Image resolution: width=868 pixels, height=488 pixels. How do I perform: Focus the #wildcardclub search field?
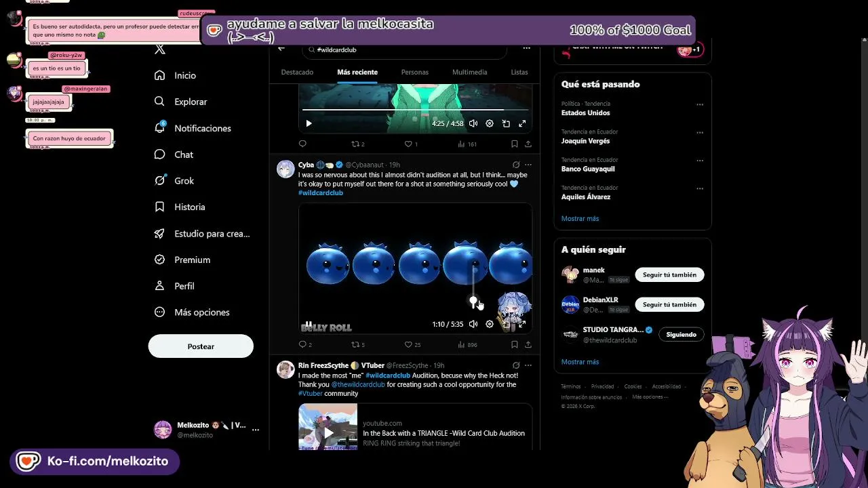(x=404, y=49)
